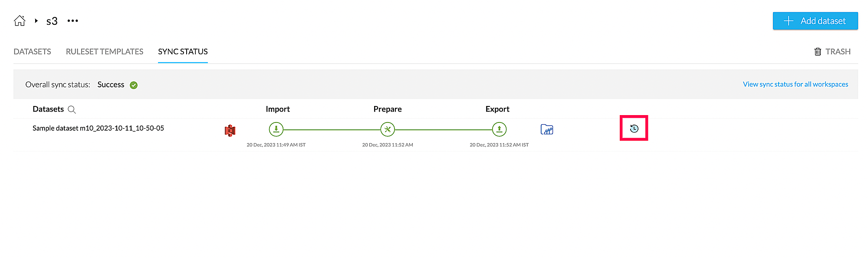Click the green success checkmark icon
The image size is (868, 258).
tap(134, 85)
